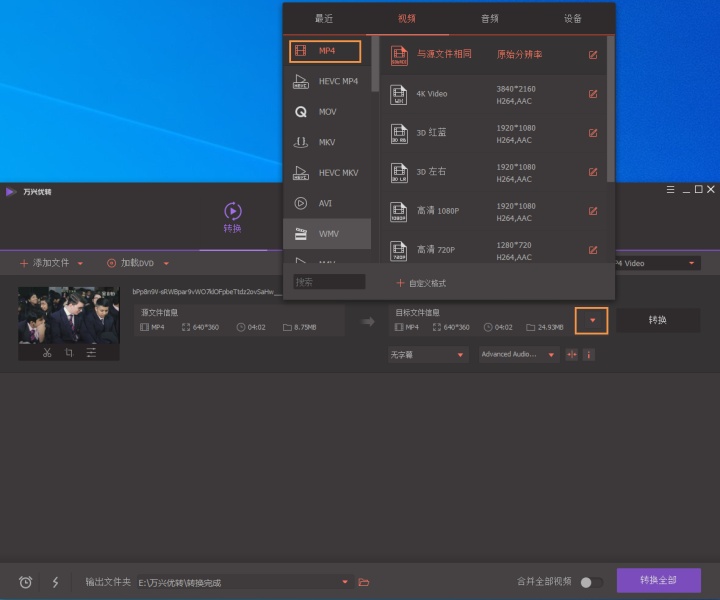Open the scheduled task alarm clock icon

click(26, 582)
